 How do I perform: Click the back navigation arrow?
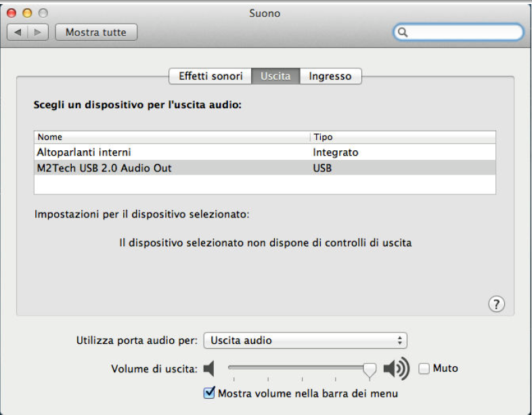click(18, 32)
